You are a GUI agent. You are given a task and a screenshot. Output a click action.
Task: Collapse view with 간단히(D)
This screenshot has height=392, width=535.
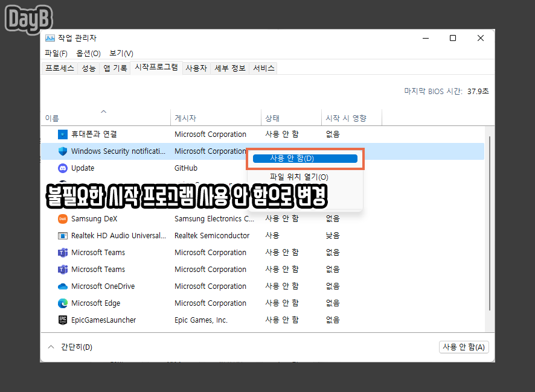click(x=70, y=347)
